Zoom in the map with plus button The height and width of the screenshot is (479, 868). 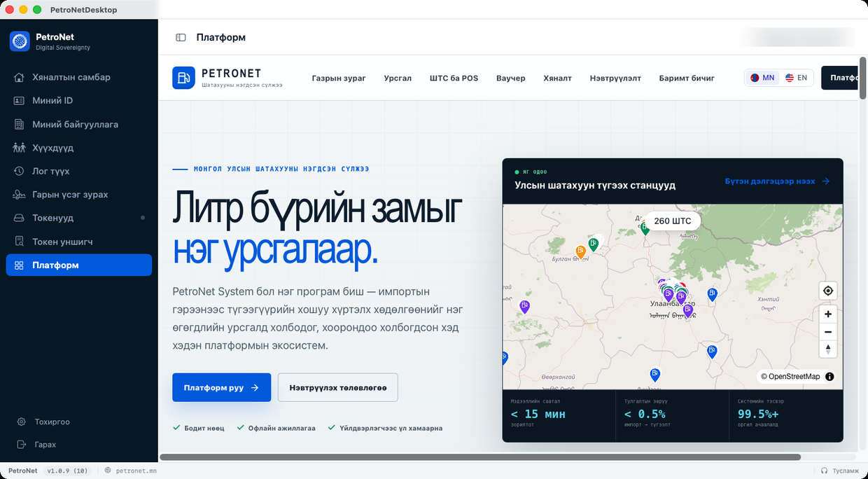pyautogui.click(x=828, y=314)
